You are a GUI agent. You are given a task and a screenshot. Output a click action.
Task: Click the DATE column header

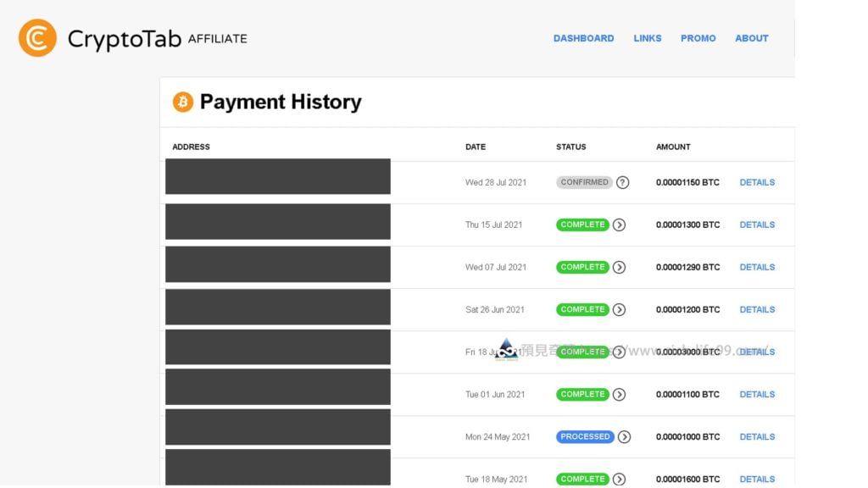476,147
